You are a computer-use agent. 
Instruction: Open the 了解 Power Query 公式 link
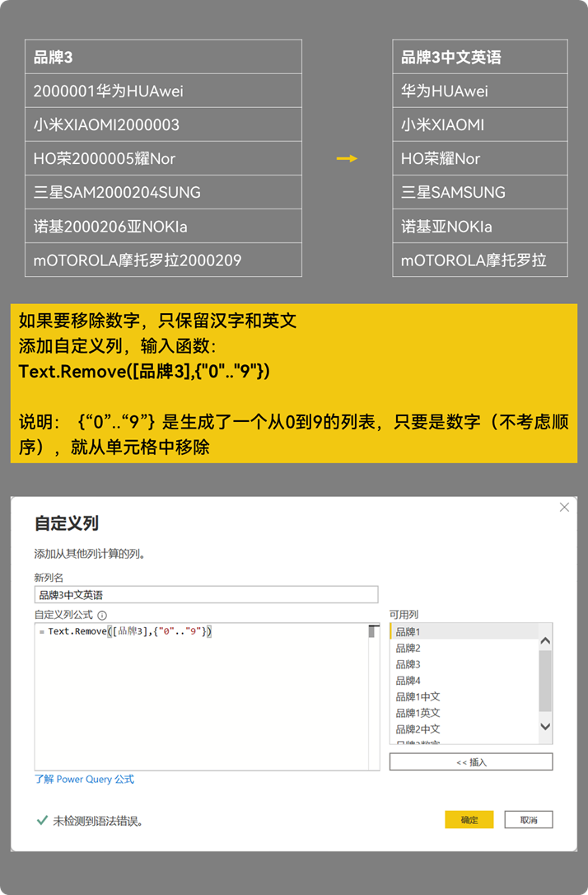(84, 779)
